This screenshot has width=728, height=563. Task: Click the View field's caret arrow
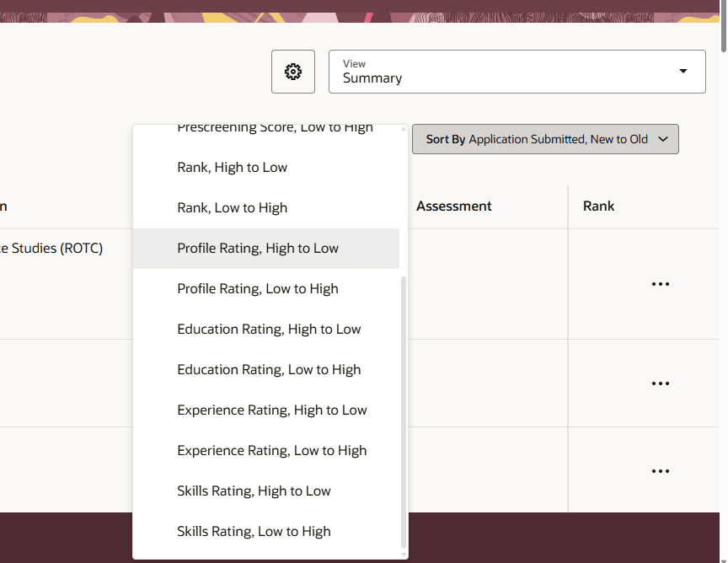[682, 72]
